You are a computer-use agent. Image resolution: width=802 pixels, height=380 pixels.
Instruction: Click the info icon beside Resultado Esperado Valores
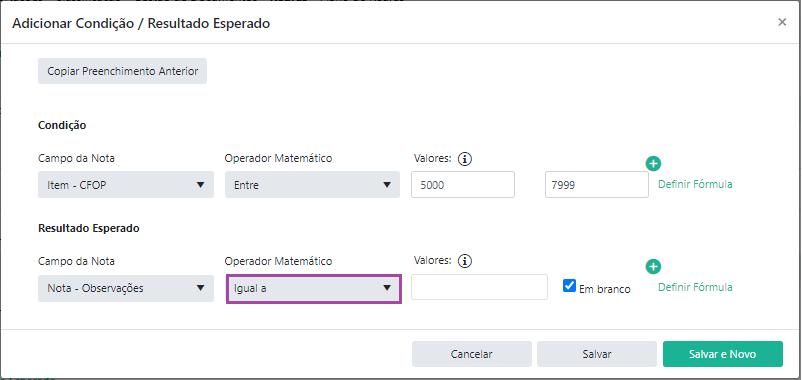click(464, 261)
